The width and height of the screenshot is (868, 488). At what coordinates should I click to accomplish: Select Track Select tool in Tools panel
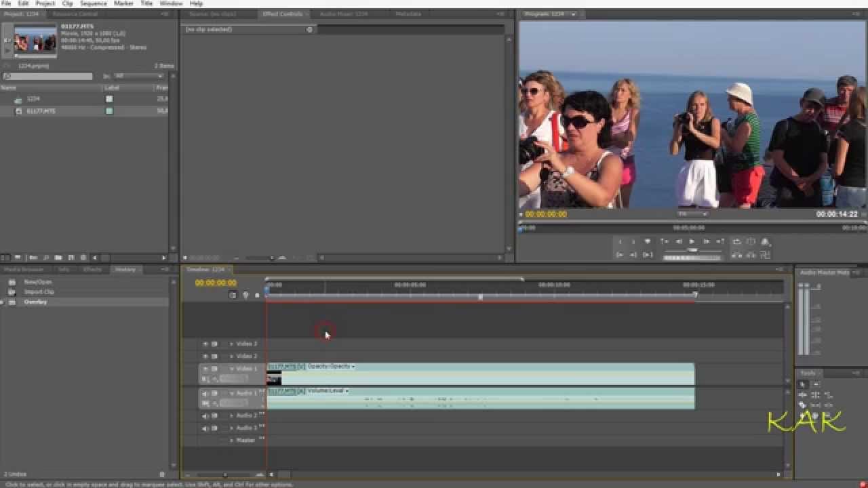coord(816,384)
